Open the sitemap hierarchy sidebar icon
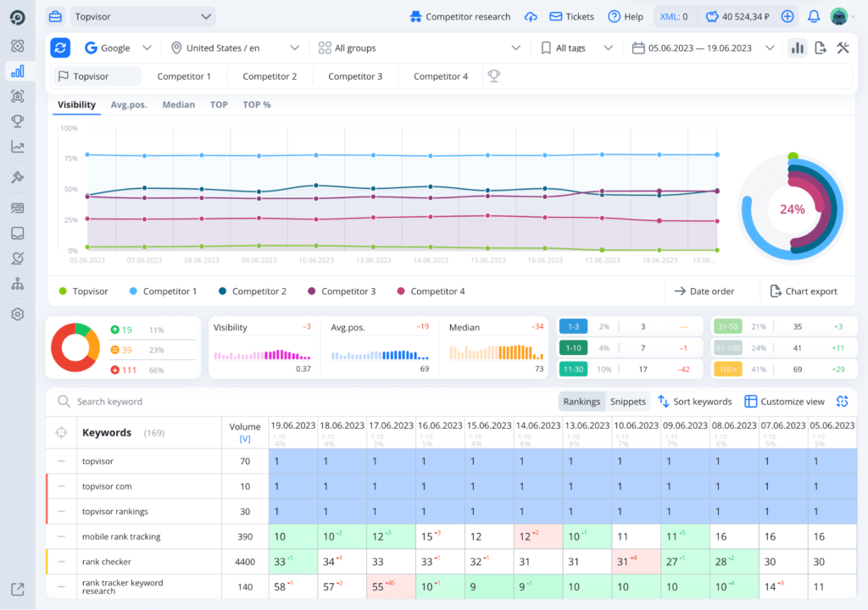868x610 pixels. point(17,284)
